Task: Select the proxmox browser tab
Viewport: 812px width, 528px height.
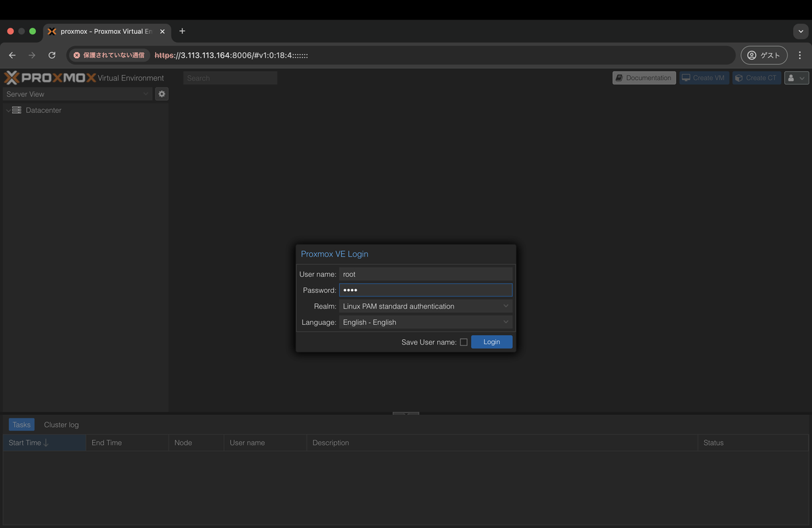Action: [107, 31]
